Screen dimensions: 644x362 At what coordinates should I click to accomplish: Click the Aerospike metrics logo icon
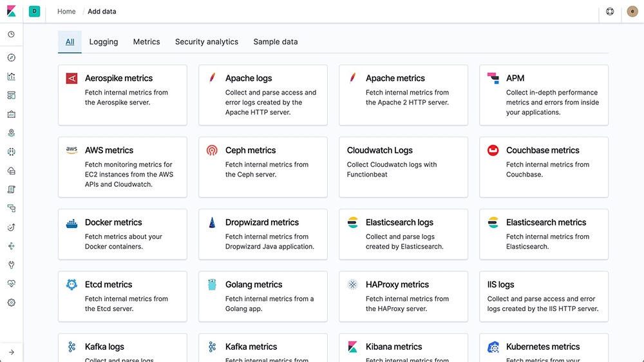(72, 78)
